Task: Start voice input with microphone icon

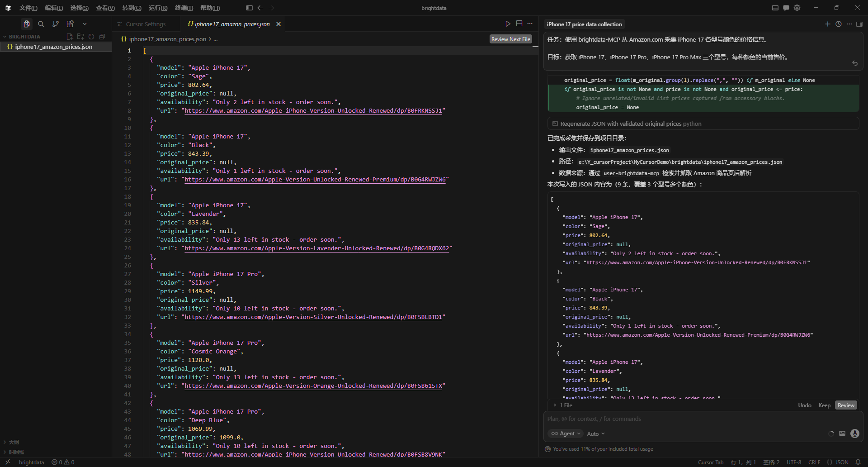Action: [854, 434]
